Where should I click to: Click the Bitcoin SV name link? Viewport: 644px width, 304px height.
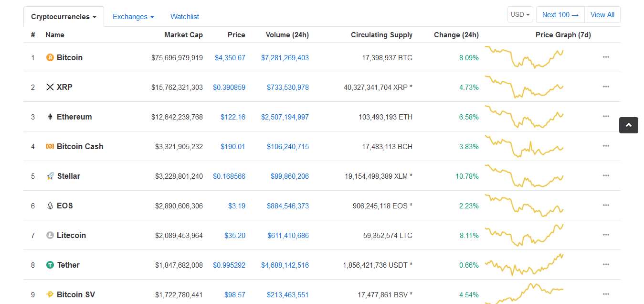pyautogui.click(x=76, y=294)
